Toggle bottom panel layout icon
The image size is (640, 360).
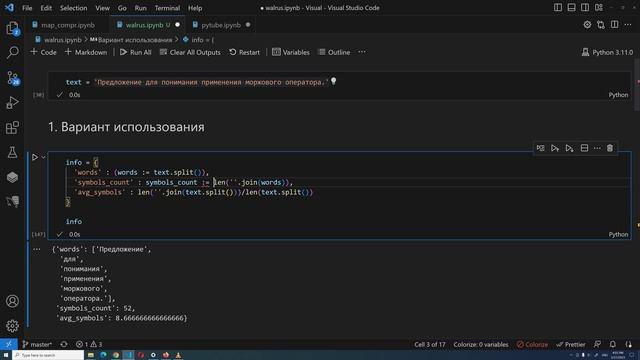point(571,7)
